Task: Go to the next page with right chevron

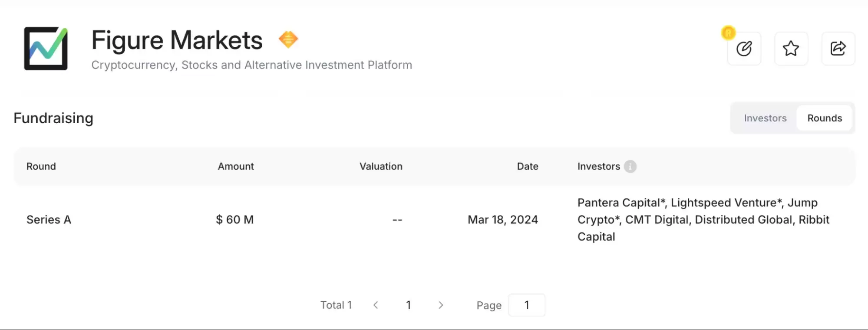Action: [x=441, y=305]
